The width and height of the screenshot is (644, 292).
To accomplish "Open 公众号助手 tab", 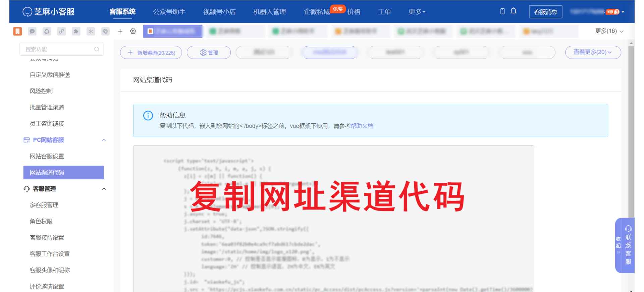I will (x=169, y=12).
